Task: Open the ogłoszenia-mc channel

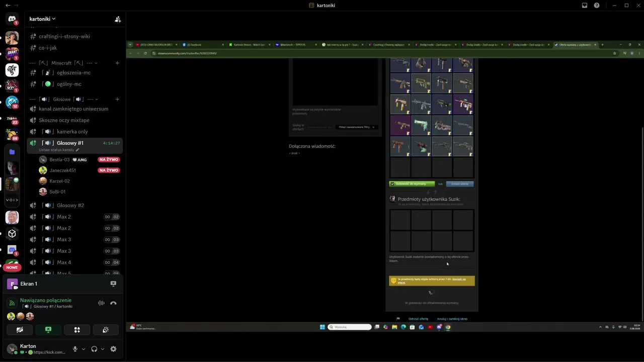Action: click(74, 72)
